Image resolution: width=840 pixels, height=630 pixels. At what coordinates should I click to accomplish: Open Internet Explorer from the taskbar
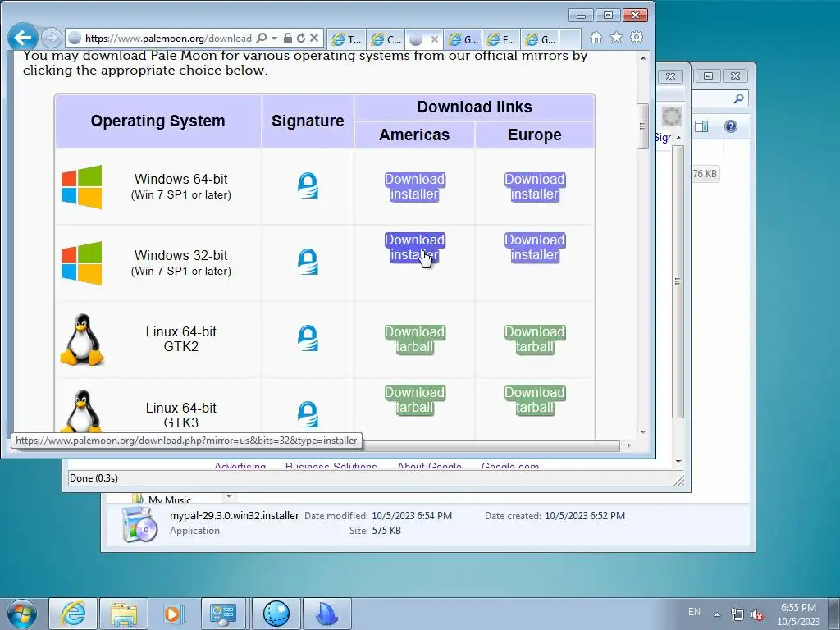pyautogui.click(x=73, y=614)
